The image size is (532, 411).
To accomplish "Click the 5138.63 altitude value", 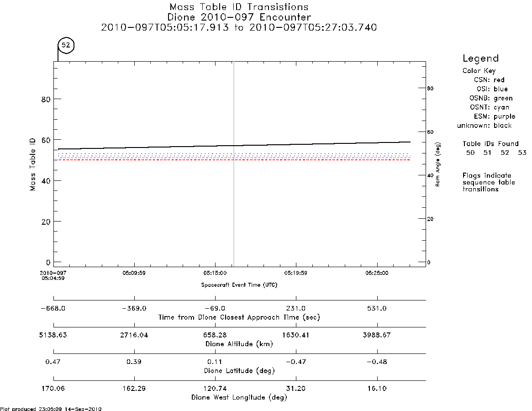I will pos(53,335).
